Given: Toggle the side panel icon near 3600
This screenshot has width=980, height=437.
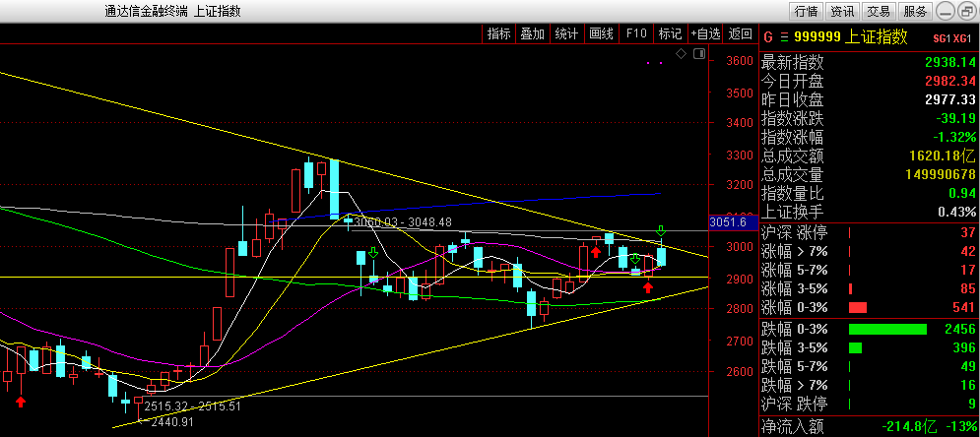Looking at the screenshot, I should point(698,54).
